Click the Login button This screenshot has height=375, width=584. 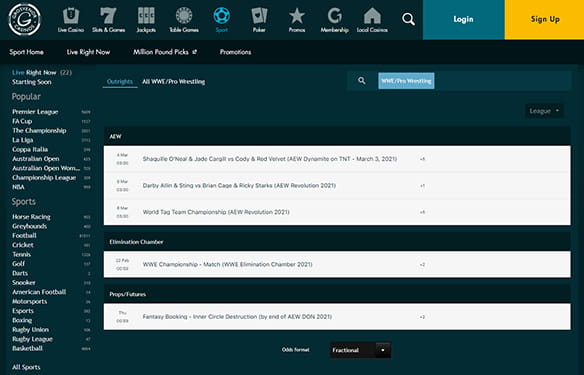[x=463, y=19]
